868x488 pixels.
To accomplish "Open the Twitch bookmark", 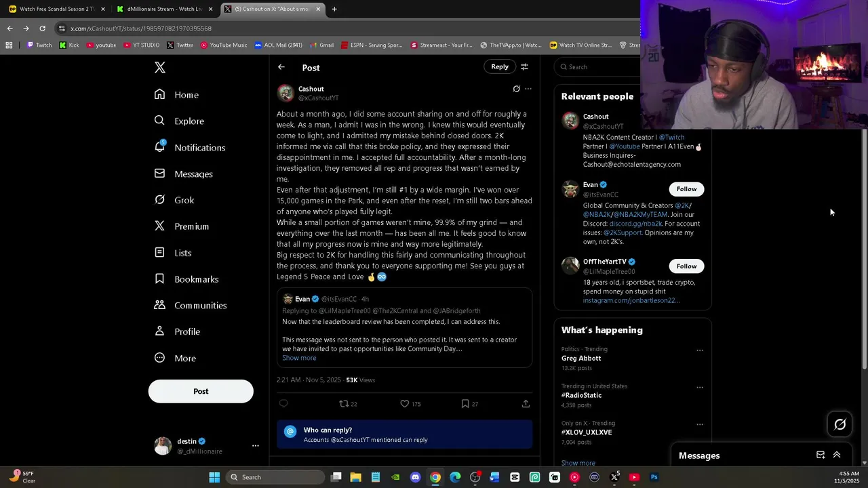I will (x=39, y=45).
